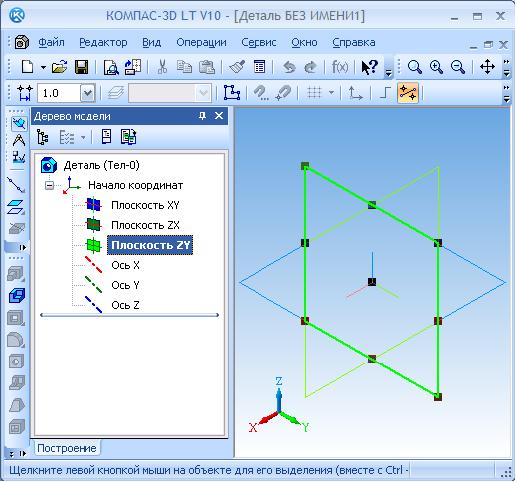Click the current step input field 1.0

(58, 93)
